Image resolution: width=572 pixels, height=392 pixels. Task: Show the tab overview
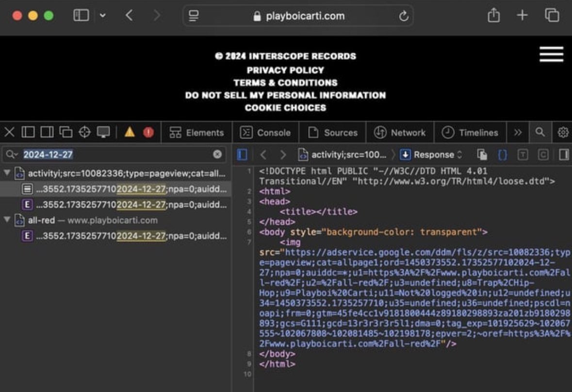click(x=552, y=16)
